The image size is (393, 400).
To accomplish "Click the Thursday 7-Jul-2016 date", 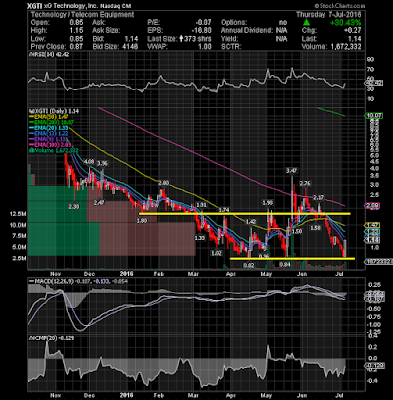I will 329,14.
